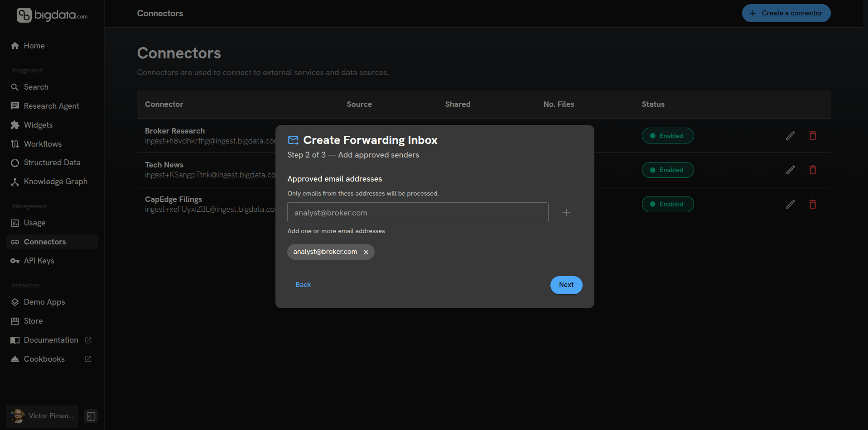Click Enabled status of Broker Research
868x430 pixels.
[x=668, y=136]
